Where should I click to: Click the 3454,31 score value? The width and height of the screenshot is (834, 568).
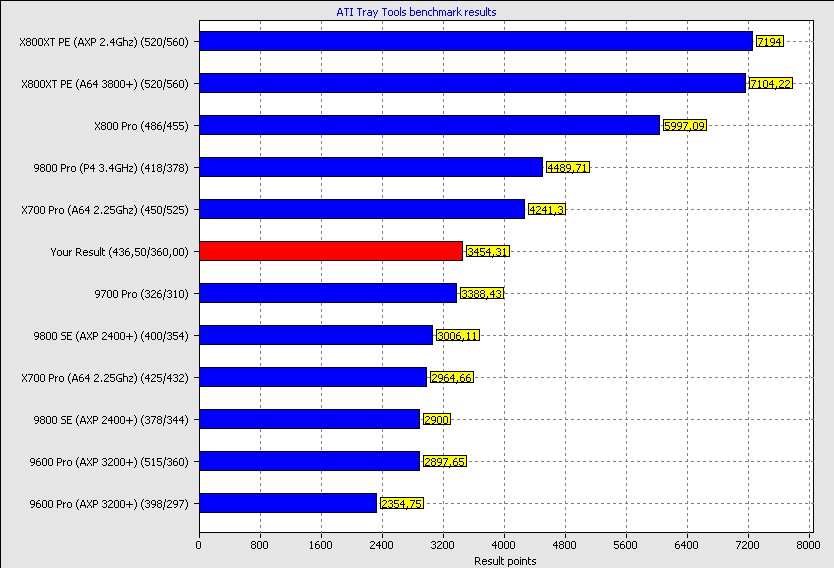pos(487,252)
